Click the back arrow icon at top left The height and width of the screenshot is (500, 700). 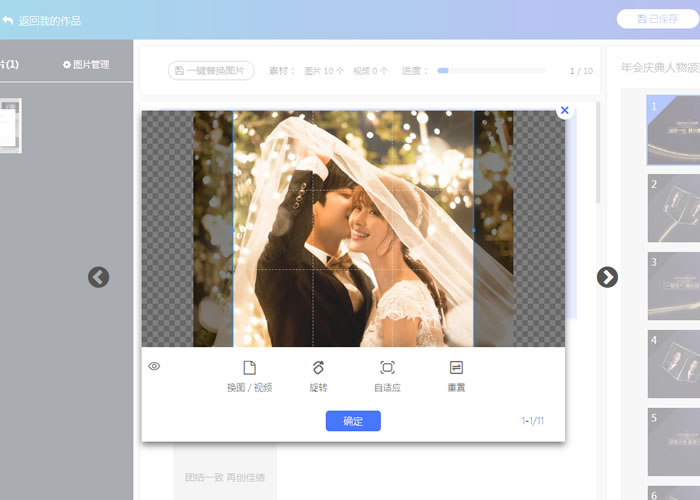(7, 21)
